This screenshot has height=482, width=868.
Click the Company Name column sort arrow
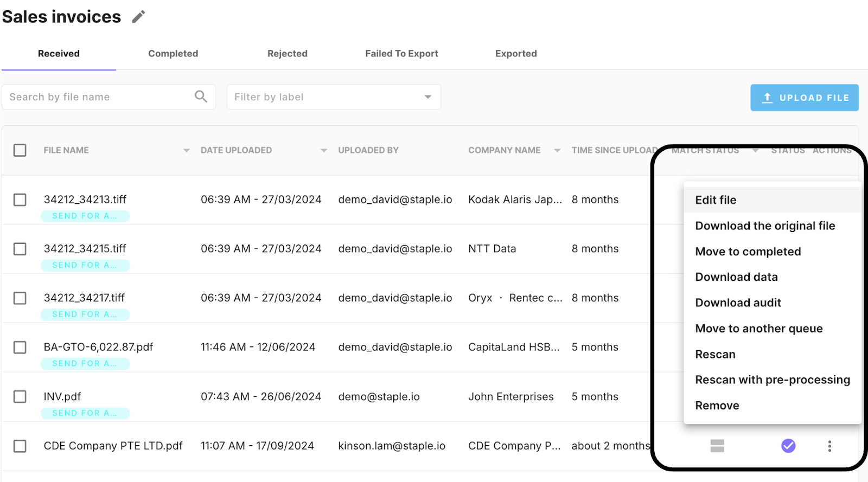coord(557,150)
